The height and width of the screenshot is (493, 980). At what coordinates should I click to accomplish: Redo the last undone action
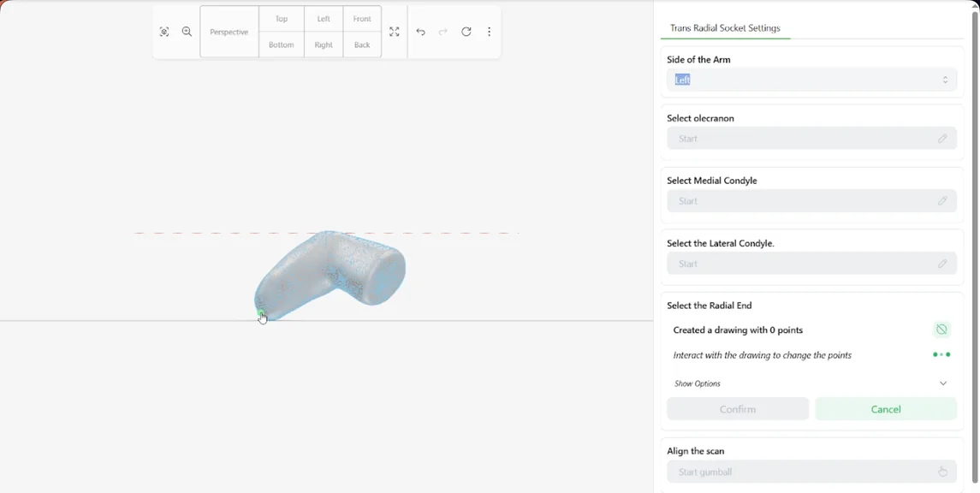[x=443, y=32]
